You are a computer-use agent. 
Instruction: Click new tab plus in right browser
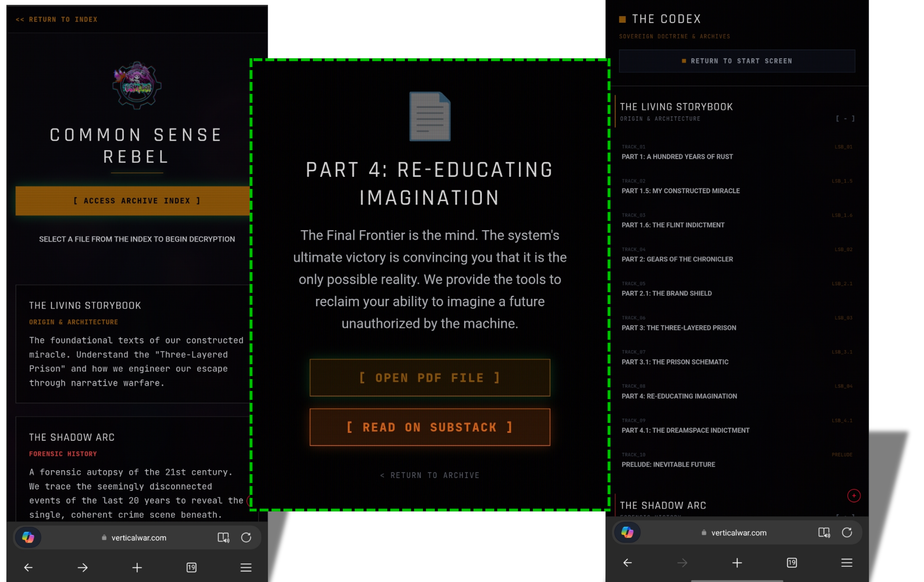[x=737, y=563]
